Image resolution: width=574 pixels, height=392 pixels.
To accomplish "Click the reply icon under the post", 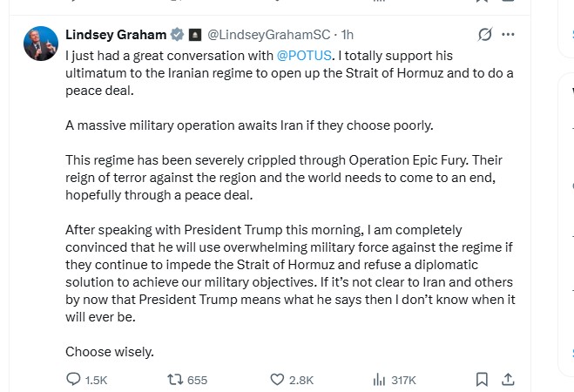I will pyautogui.click(x=74, y=380).
